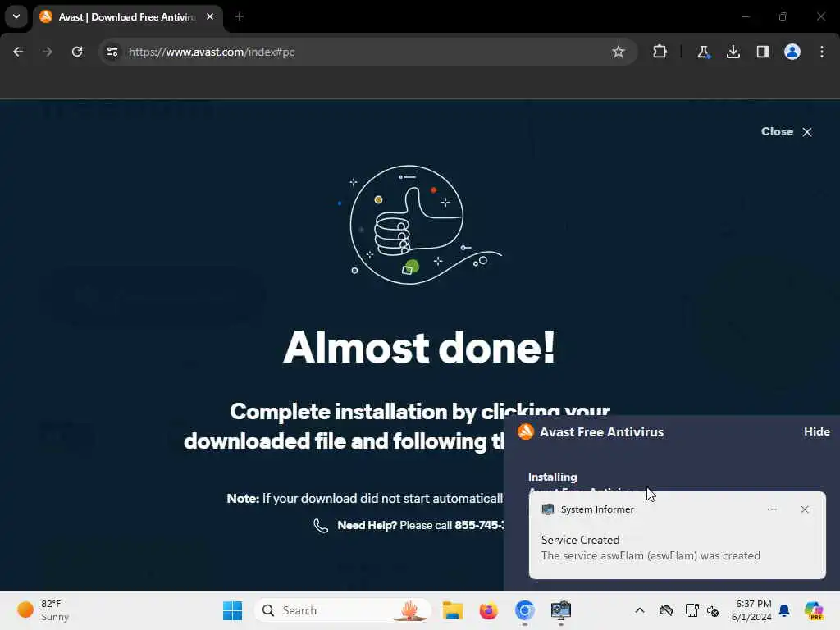Click the thumbs-up illustration
The height and width of the screenshot is (630, 840).
(421, 225)
